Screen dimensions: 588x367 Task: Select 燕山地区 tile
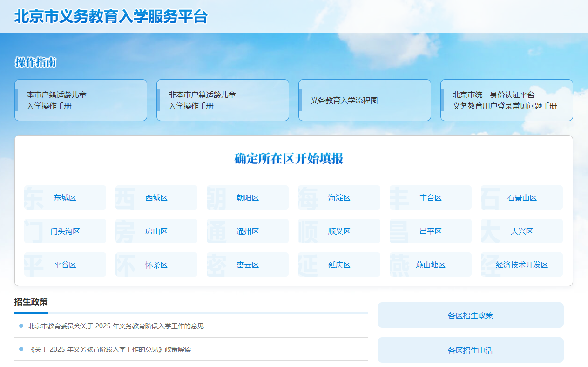click(x=431, y=265)
